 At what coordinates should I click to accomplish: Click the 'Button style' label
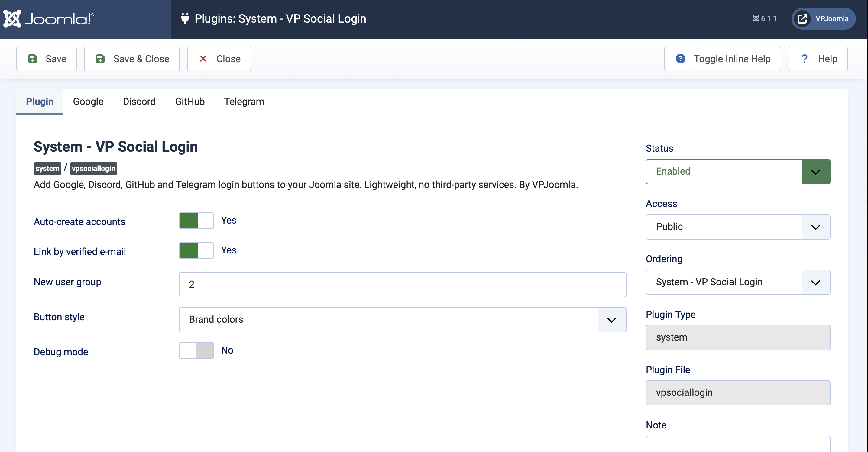59,317
